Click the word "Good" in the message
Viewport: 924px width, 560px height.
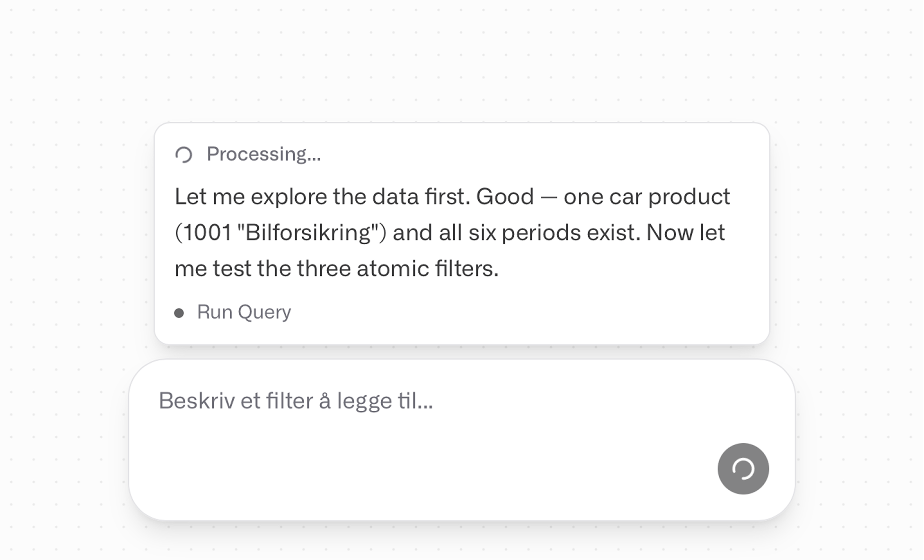point(505,197)
